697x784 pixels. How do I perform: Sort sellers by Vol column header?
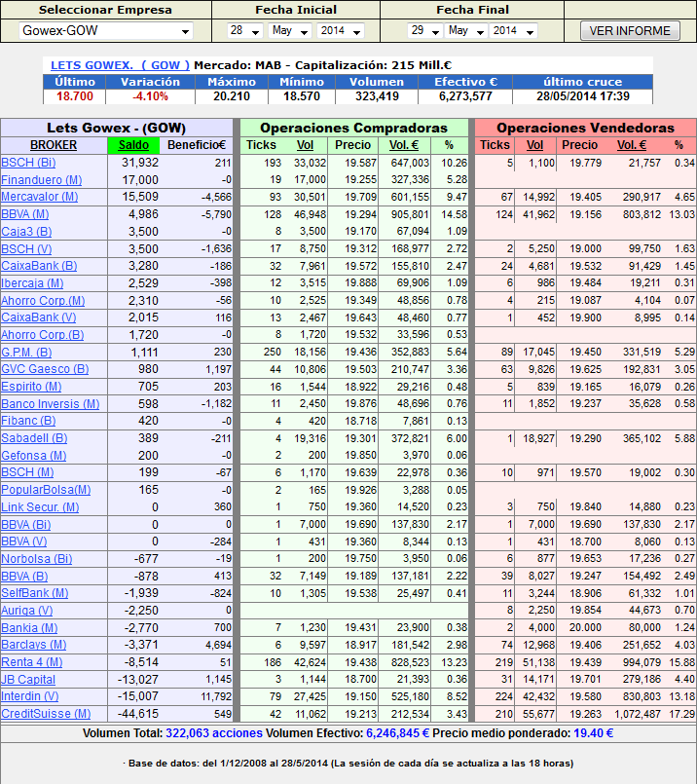(x=534, y=145)
